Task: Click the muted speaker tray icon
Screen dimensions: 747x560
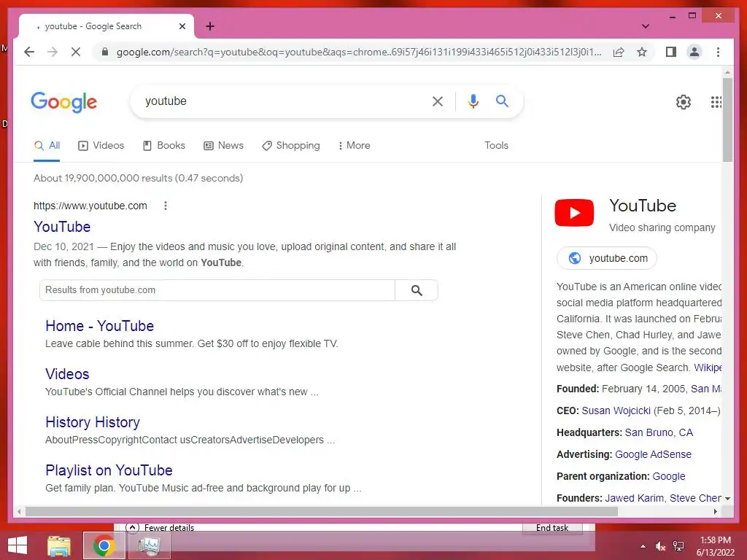Action: (660, 546)
